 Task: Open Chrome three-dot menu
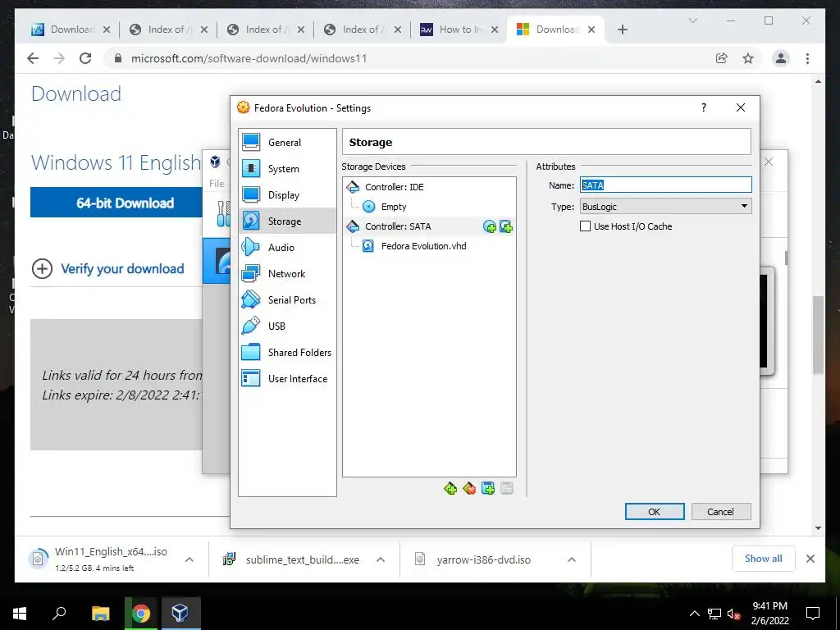pos(807,58)
